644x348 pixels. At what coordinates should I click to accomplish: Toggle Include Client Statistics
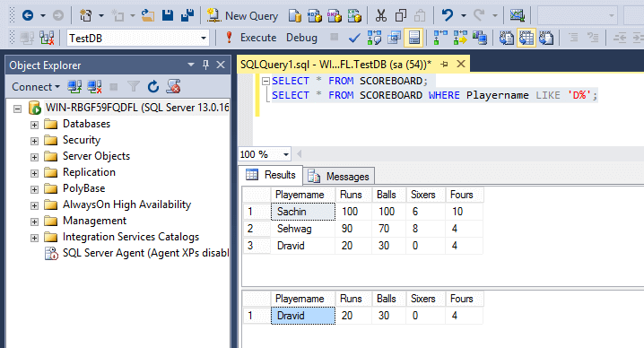(x=480, y=39)
